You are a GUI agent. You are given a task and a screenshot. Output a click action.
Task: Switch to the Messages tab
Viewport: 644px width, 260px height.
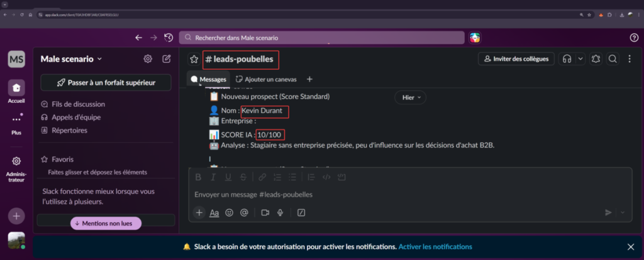(x=208, y=79)
